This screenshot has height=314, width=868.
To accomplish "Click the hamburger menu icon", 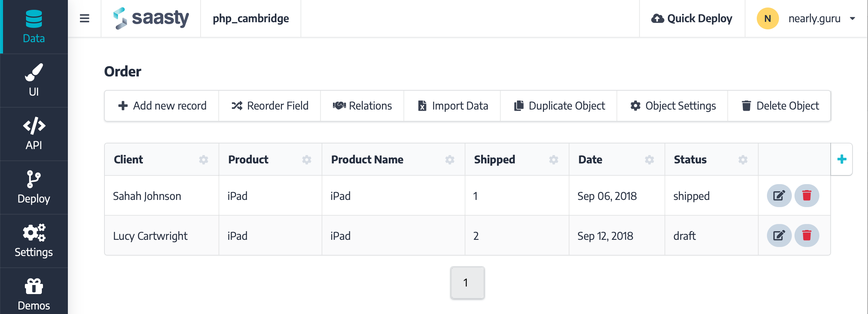I will click(84, 18).
